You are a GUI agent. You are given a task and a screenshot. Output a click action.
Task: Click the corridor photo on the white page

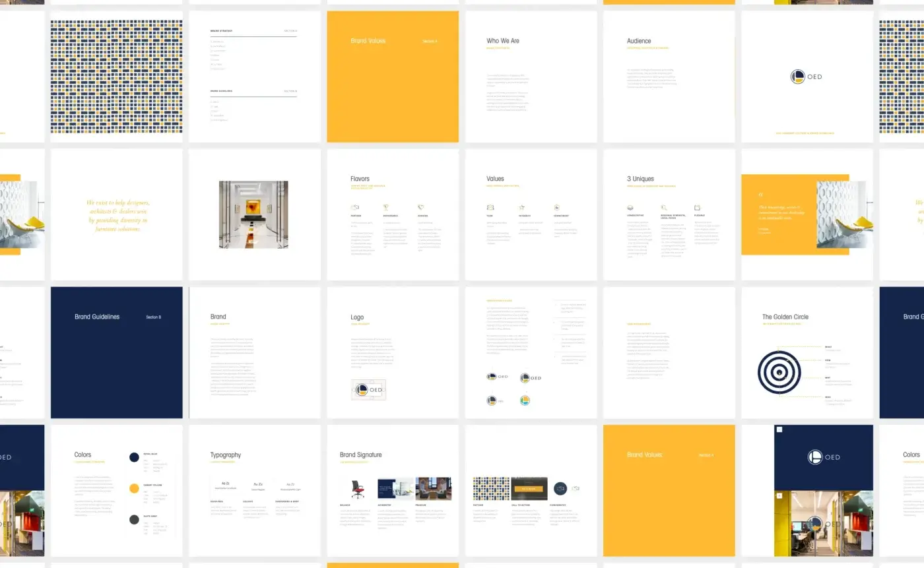tap(253, 214)
